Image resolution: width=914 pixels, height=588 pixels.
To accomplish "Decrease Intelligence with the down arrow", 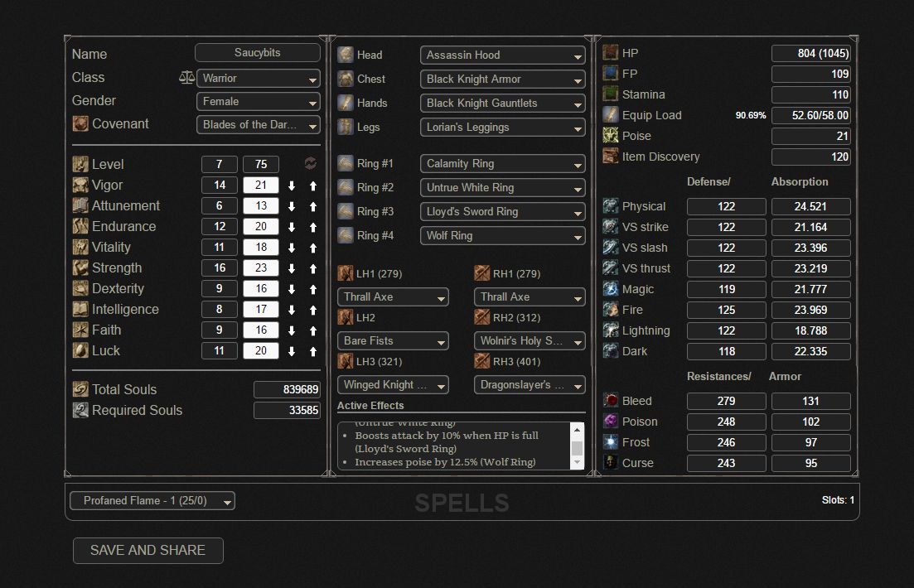I will pyautogui.click(x=292, y=310).
